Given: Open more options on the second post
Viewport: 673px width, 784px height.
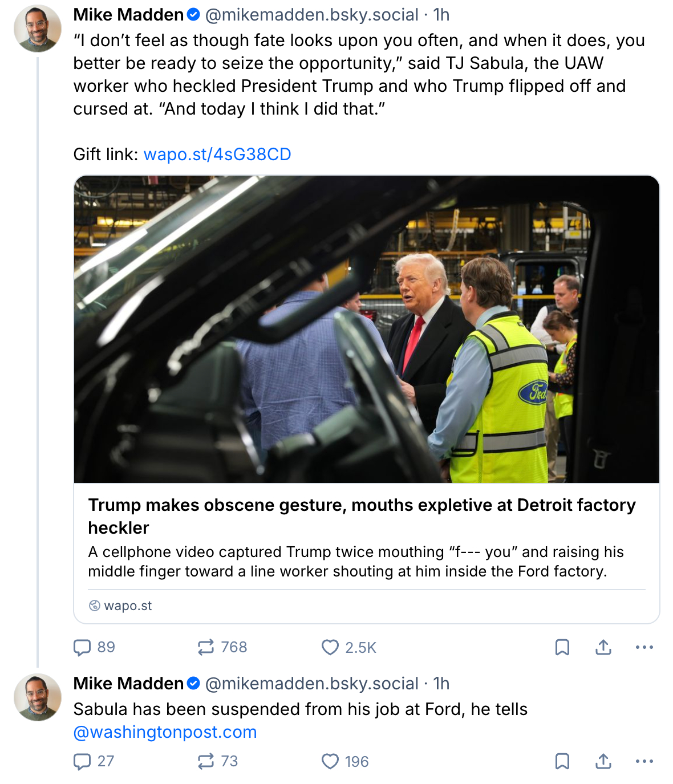Looking at the screenshot, I should (644, 761).
